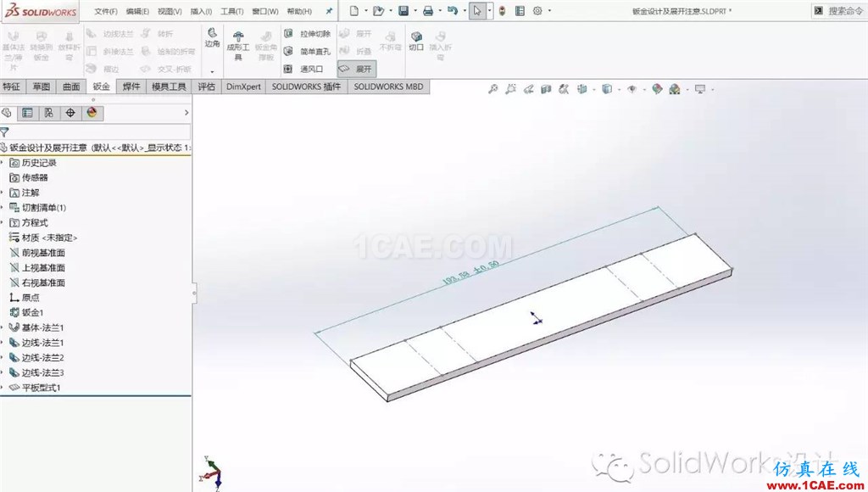Open the 视图(V) menu
The width and height of the screenshot is (868, 492).
coord(170,11)
